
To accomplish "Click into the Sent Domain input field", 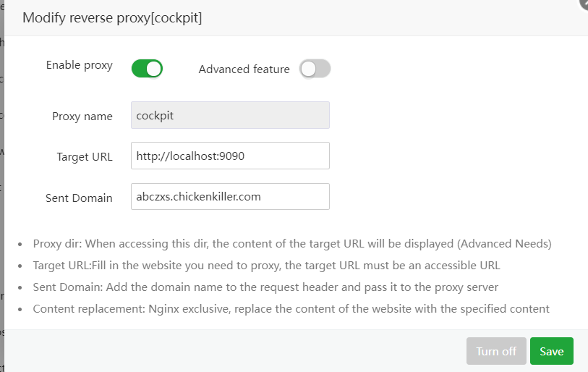I will 230,196.
